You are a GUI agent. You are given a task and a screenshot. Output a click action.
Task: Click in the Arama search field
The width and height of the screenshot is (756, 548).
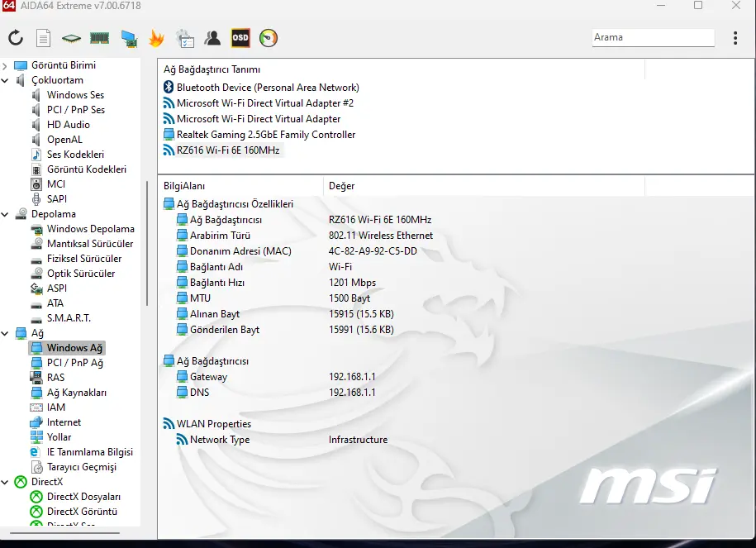pos(653,37)
